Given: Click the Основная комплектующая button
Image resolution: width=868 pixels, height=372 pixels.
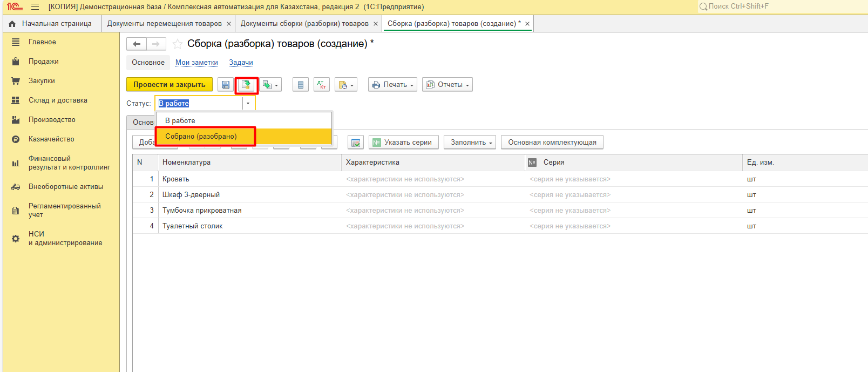Looking at the screenshot, I should tap(552, 143).
